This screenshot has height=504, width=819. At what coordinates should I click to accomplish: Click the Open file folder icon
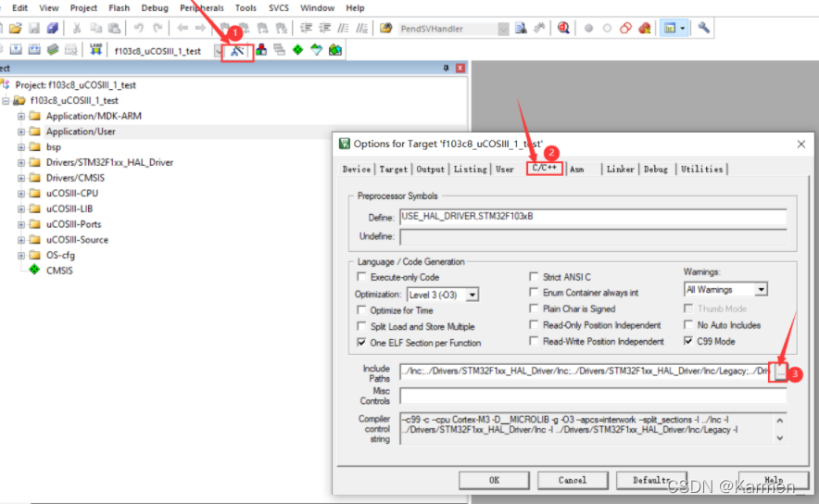[x=16, y=28]
